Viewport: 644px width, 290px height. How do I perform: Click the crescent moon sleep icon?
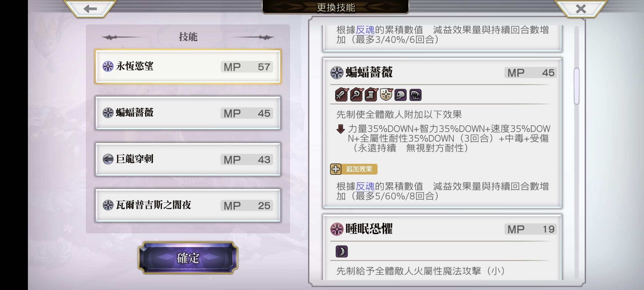[x=342, y=251]
